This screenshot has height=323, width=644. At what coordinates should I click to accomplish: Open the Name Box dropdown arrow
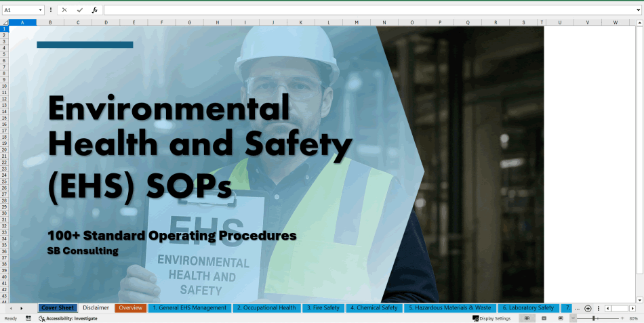click(x=41, y=10)
